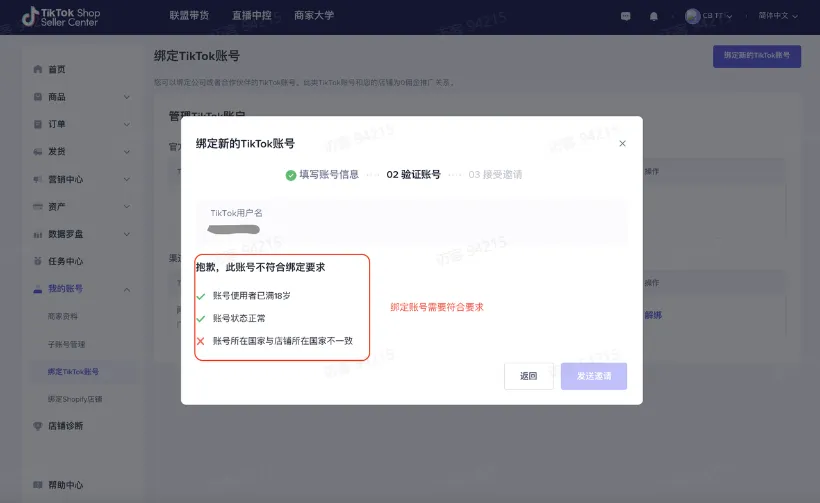Viewport: 820px width, 503px height.
Task: Open 商家资料 submenu item
Action: click(63, 316)
